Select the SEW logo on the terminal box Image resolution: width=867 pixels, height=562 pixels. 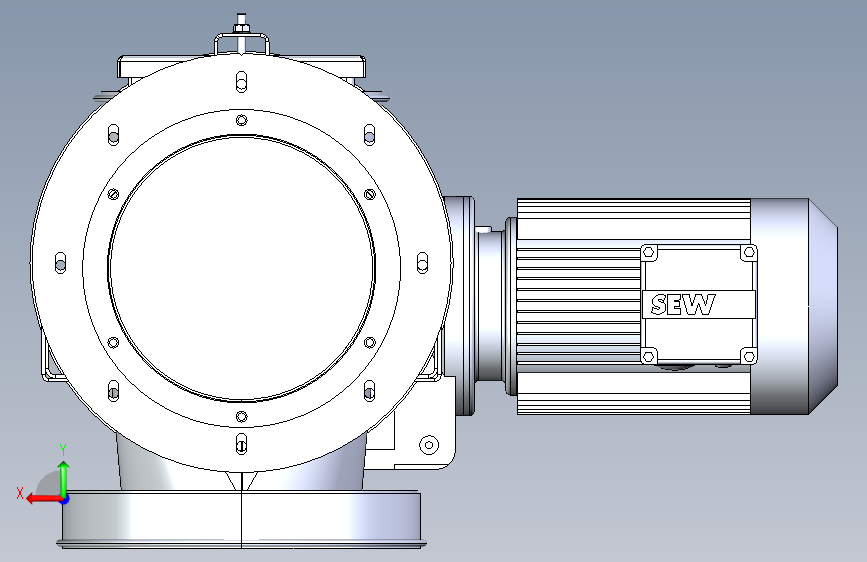(683, 305)
